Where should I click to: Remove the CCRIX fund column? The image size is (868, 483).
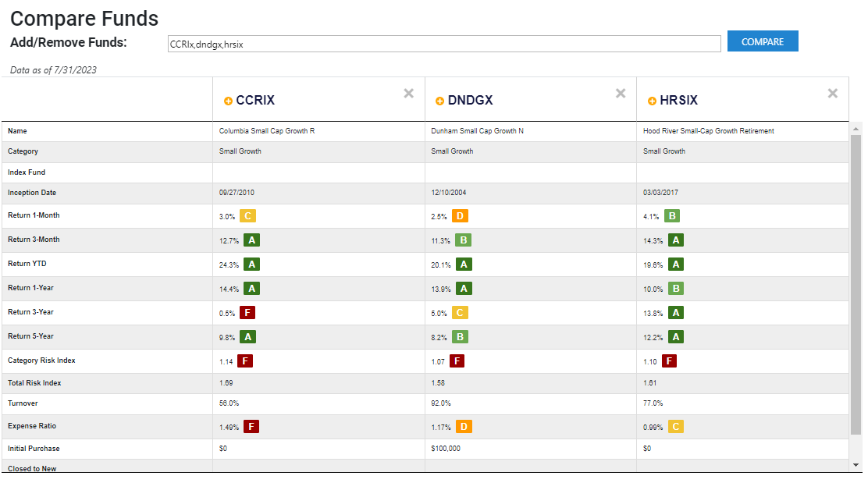point(408,94)
